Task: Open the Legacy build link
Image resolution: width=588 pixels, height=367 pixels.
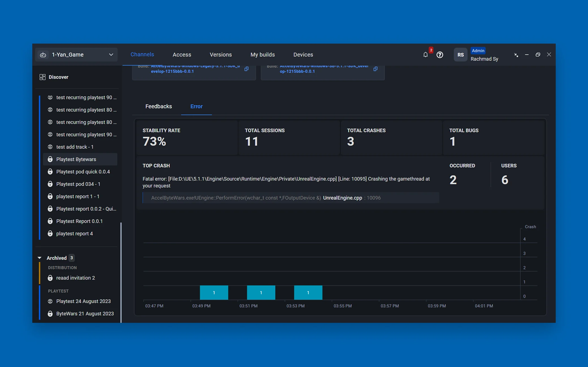Action: pos(195,69)
